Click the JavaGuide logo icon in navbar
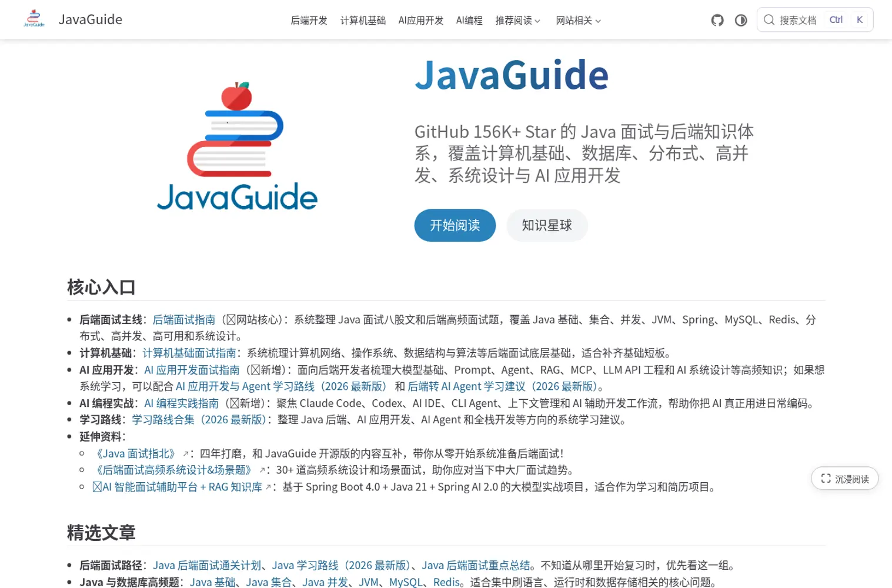The image size is (892, 588). pyautogui.click(x=34, y=19)
